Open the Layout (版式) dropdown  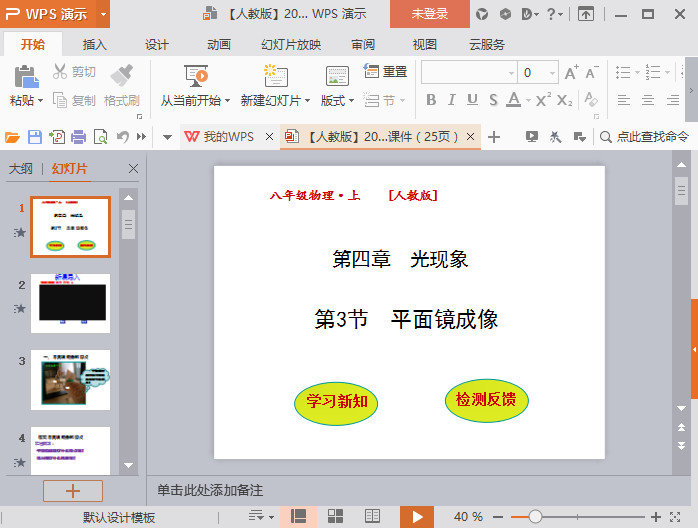point(336,100)
